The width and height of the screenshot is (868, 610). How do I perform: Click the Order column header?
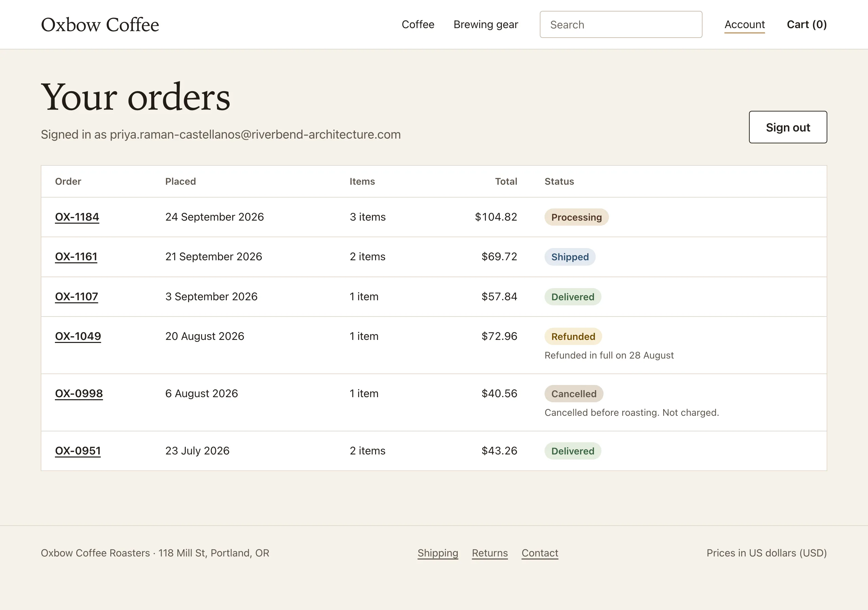(x=68, y=181)
